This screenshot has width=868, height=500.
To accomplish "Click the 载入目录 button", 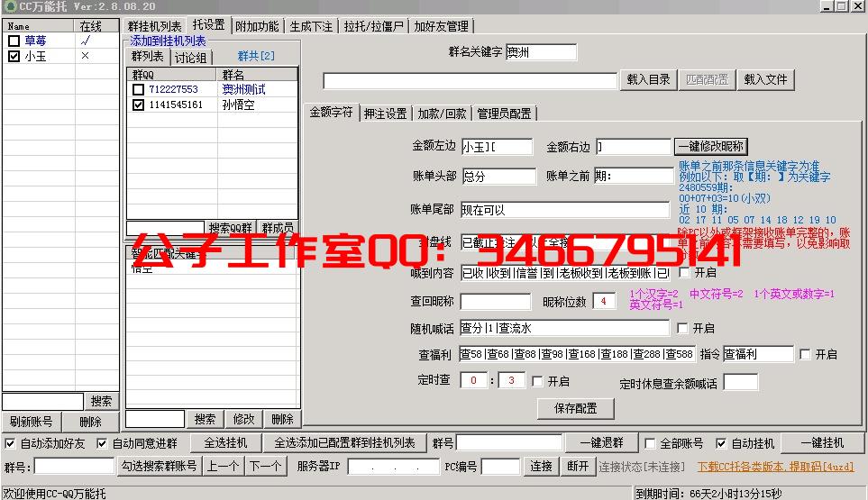I will click(648, 79).
